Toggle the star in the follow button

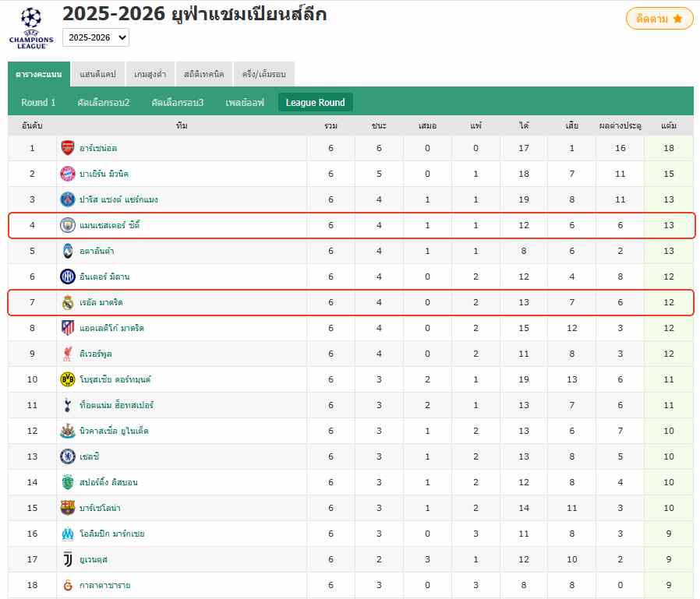coord(677,17)
